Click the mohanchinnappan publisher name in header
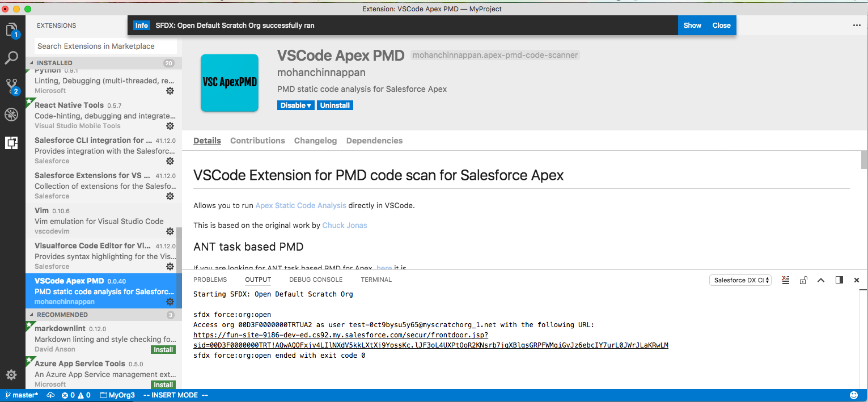This screenshot has height=402, width=868. click(321, 73)
